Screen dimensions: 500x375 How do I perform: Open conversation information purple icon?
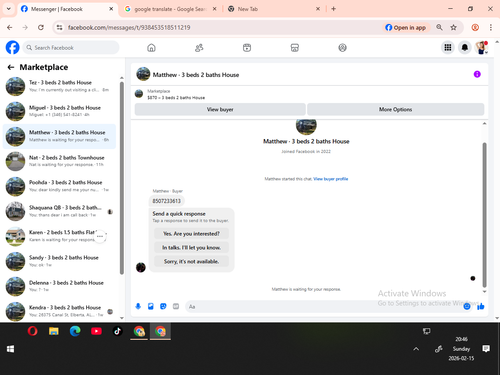tap(477, 74)
